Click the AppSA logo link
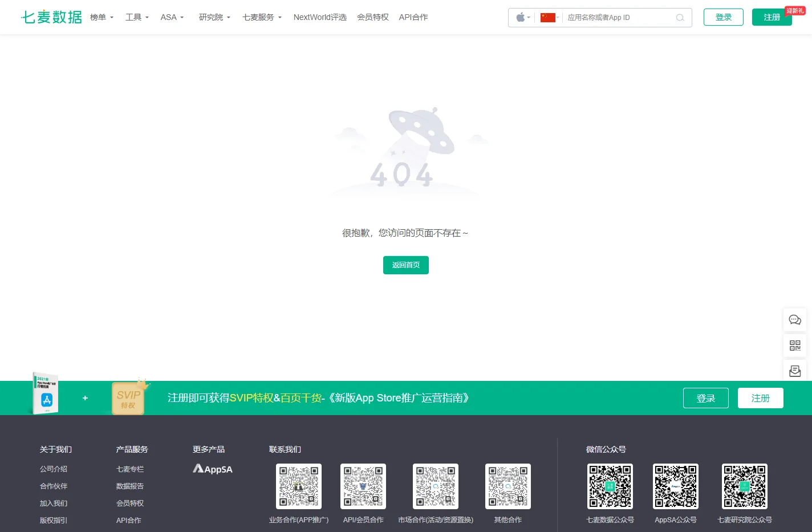The image size is (812, 532). coord(213,469)
